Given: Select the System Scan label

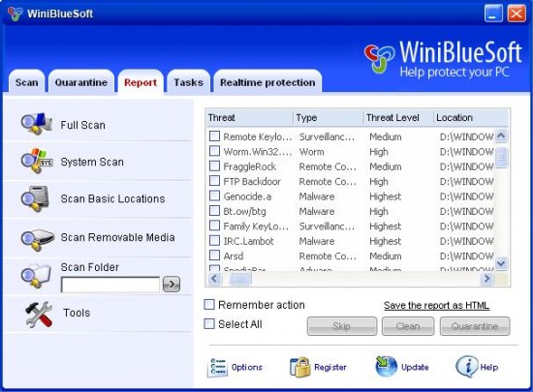Looking at the screenshot, I should pyautogui.click(x=92, y=162).
